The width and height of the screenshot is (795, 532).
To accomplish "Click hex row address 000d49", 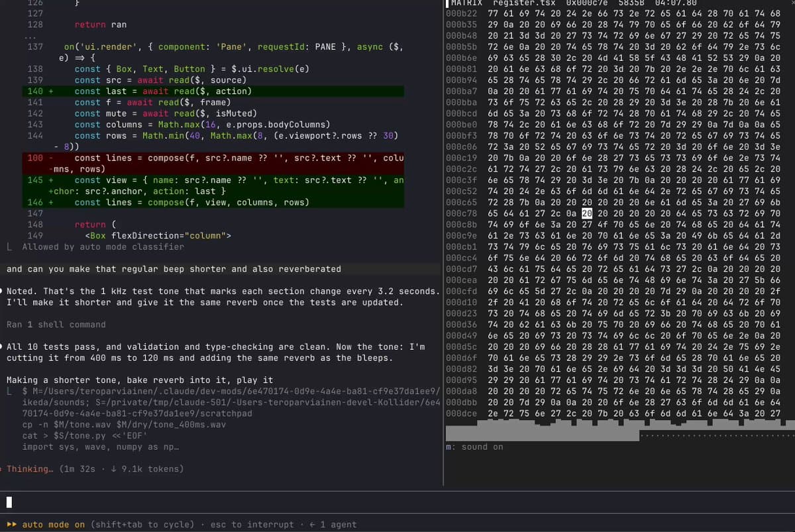I will (462, 335).
